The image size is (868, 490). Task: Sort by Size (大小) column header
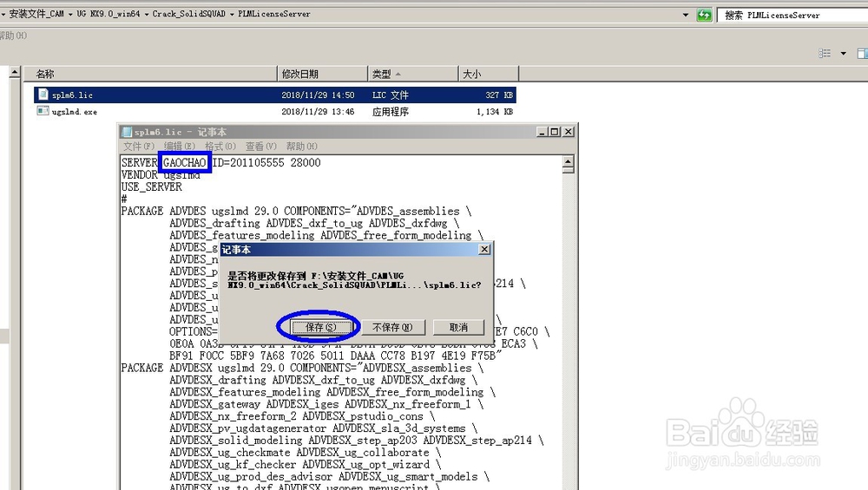[x=489, y=74]
